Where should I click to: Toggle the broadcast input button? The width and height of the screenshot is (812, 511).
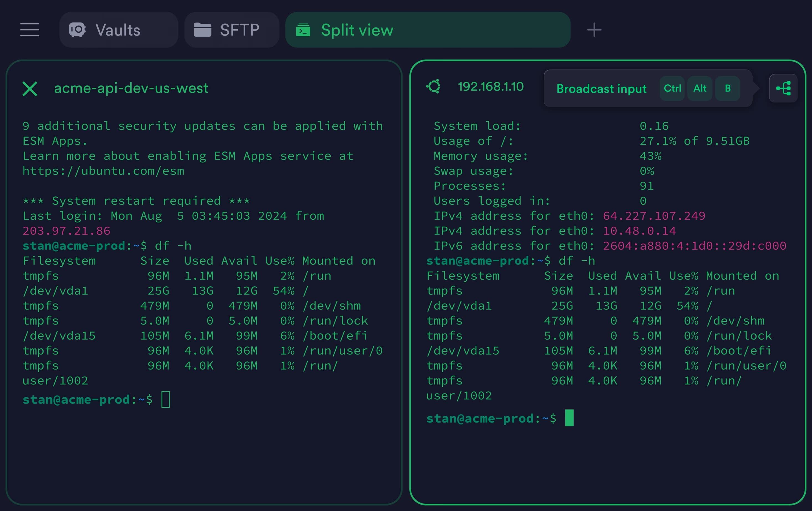(783, 88)
